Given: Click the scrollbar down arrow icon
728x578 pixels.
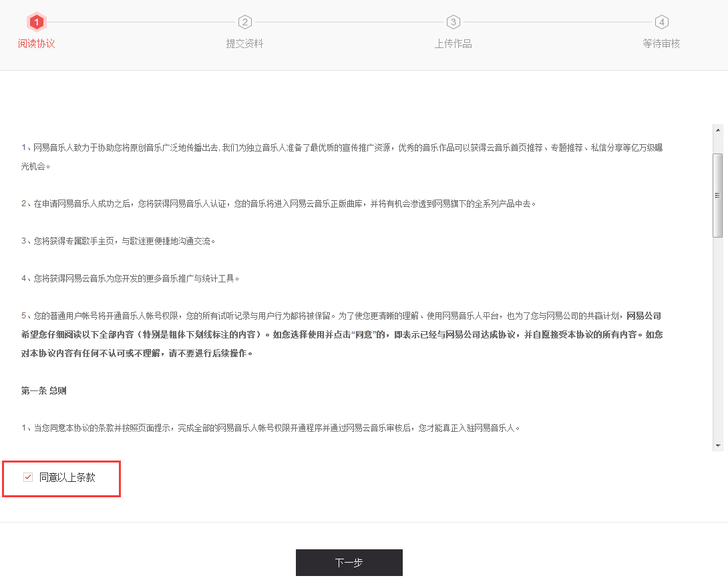Looking at the screenshot, I should pyautogui.click(x=717, y=447).
